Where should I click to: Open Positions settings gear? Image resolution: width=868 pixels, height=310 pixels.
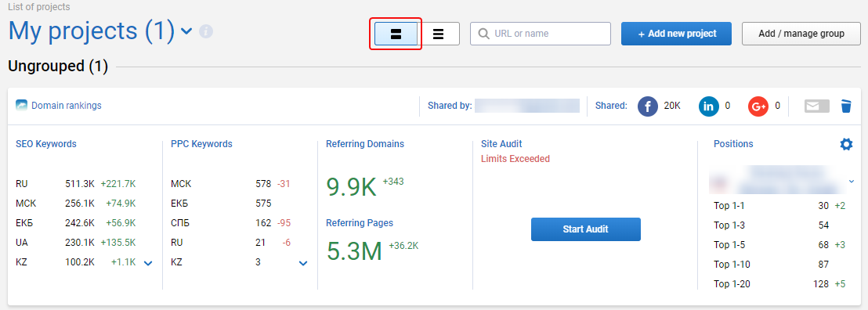846,145
